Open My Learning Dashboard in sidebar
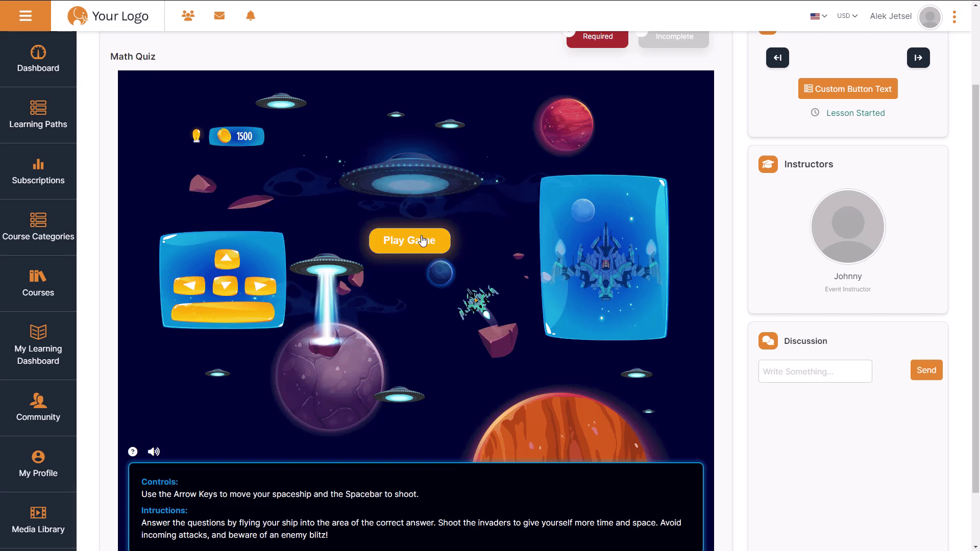 [38, 346]
